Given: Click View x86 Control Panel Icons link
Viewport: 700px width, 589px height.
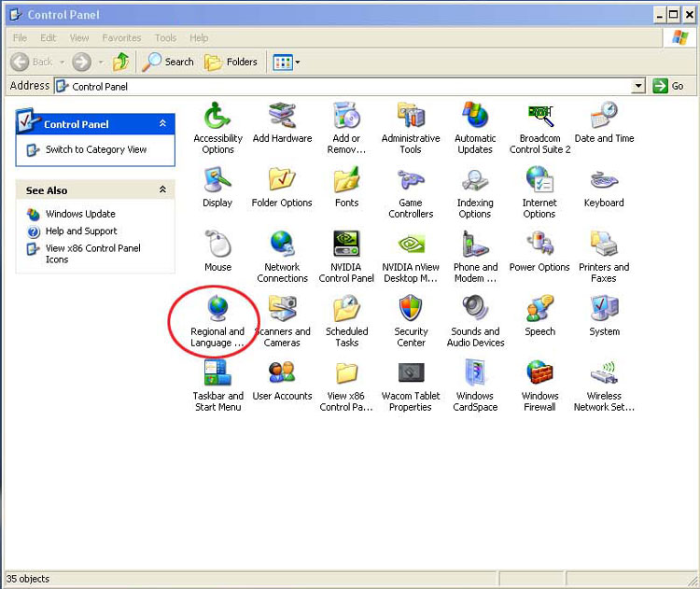Looking at the screenshot, I should point(92,254).
